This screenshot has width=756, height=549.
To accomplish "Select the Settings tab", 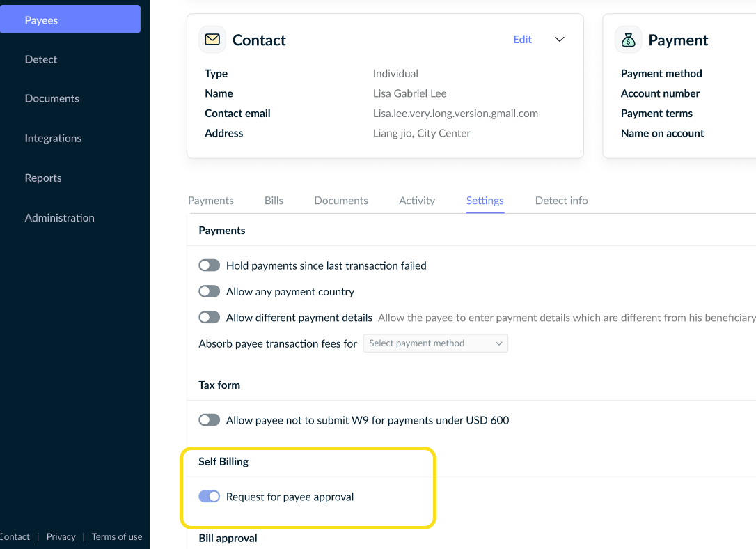I will tap(485, 201).
